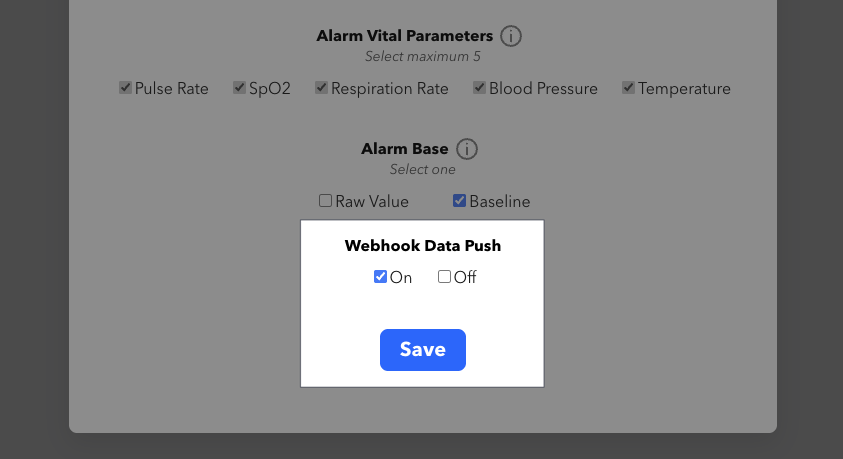Click the "Blood Pressure" label text

click(543, 89)
